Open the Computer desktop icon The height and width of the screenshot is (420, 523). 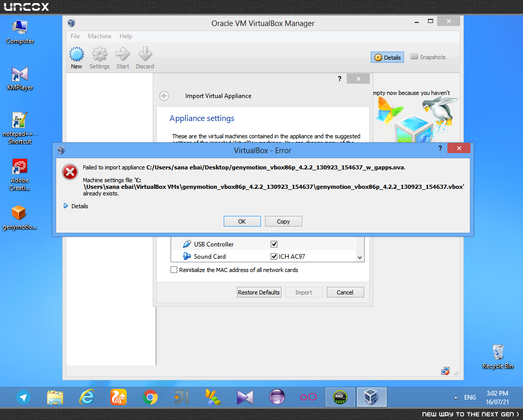click(x=20, y=32)
